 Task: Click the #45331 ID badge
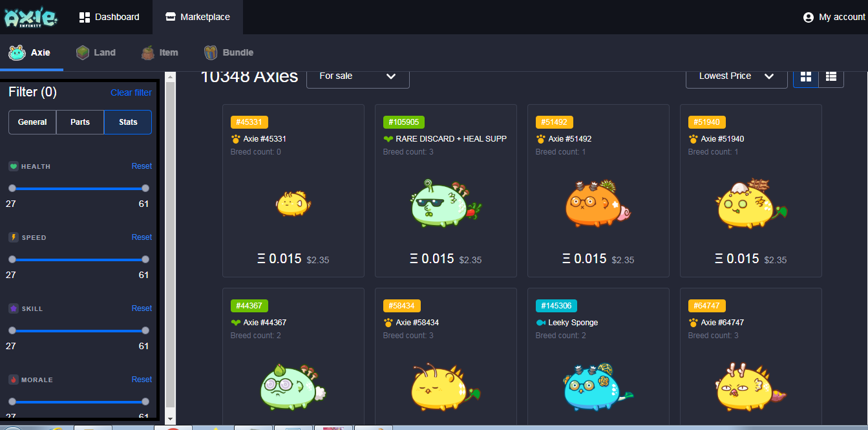tap(249, 122)
